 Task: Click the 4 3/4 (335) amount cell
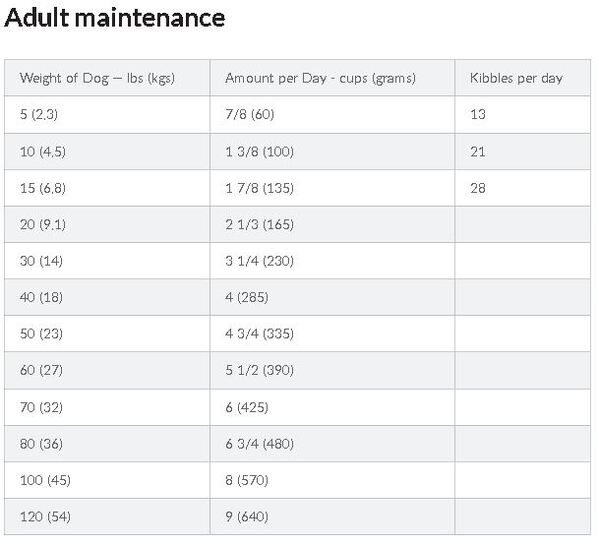point(332,333)
